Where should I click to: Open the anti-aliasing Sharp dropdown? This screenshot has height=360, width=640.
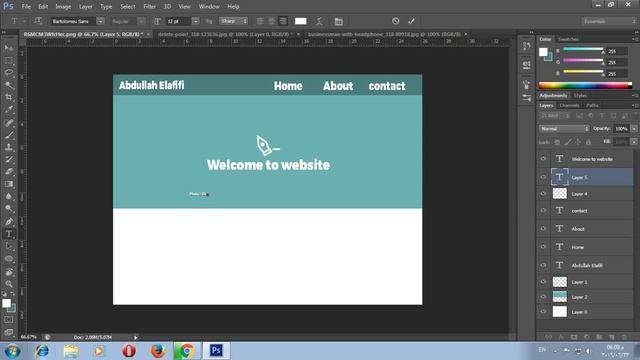coord(233,21)
